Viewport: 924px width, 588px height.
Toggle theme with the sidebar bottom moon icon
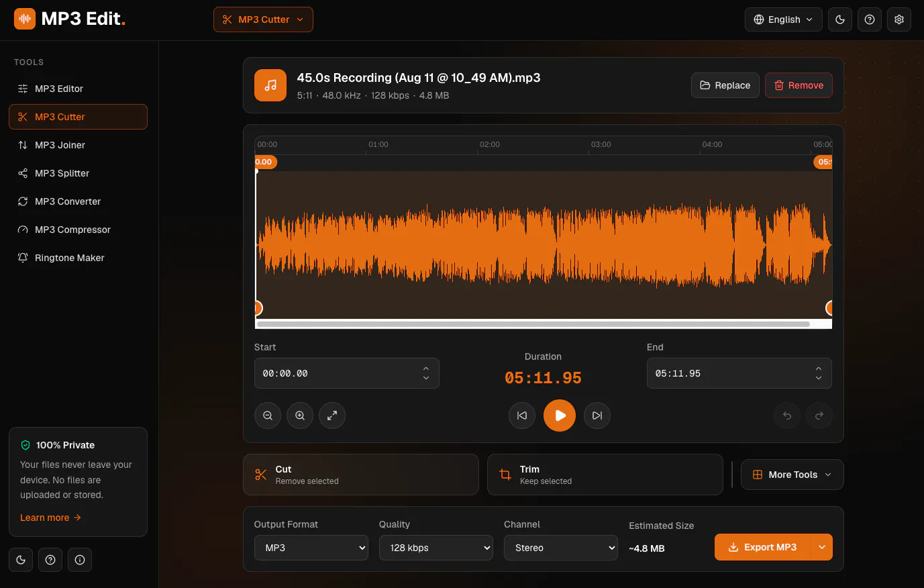pyautogui.click(x=21, y=560)
